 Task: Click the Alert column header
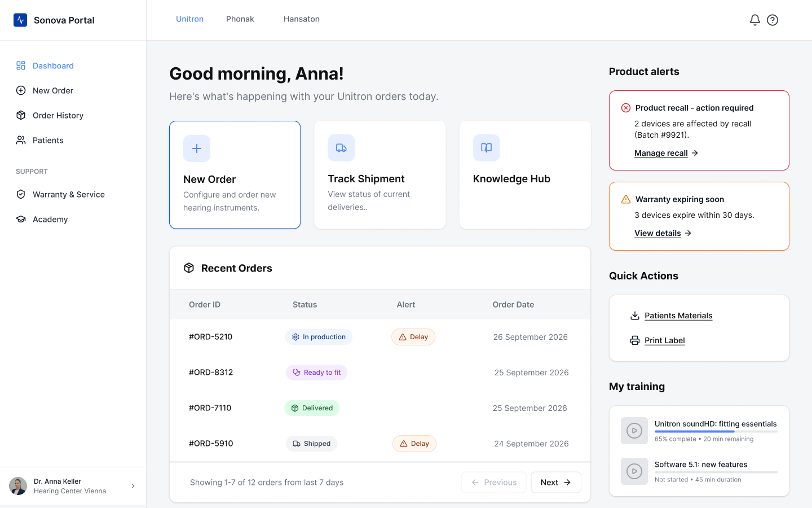click(x=406, y=305)
